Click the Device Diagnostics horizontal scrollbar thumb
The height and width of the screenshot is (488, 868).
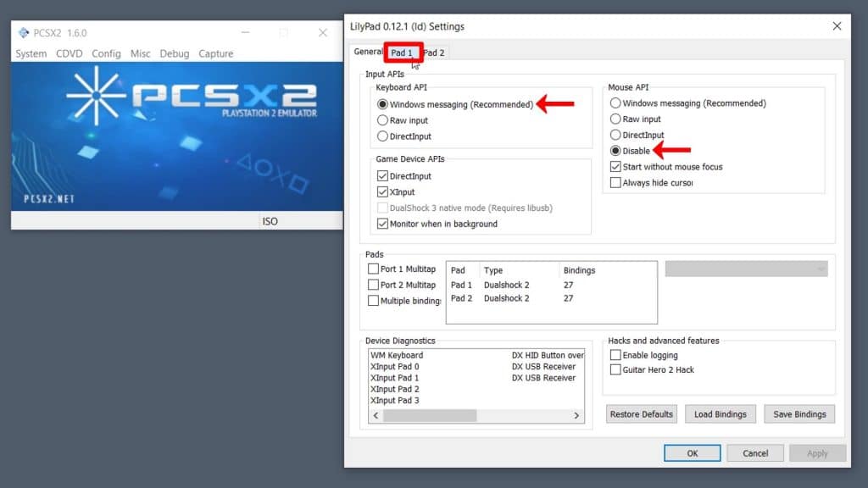click(430, 415)
